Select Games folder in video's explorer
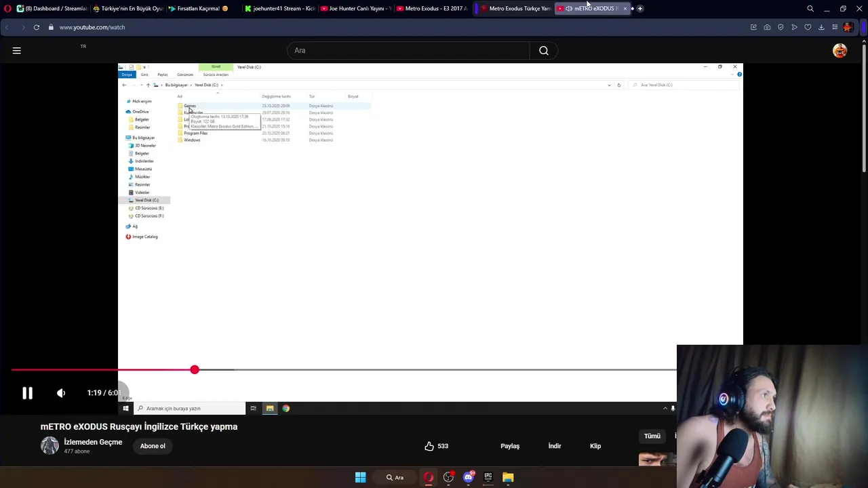This screenshot has width=868, height=488. (189, 106)
